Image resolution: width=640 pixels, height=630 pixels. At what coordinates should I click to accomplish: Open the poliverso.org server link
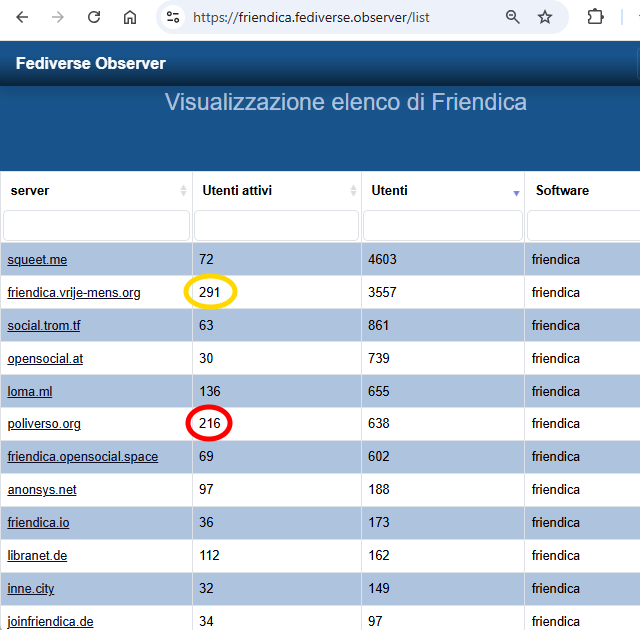tap(44, 424)
